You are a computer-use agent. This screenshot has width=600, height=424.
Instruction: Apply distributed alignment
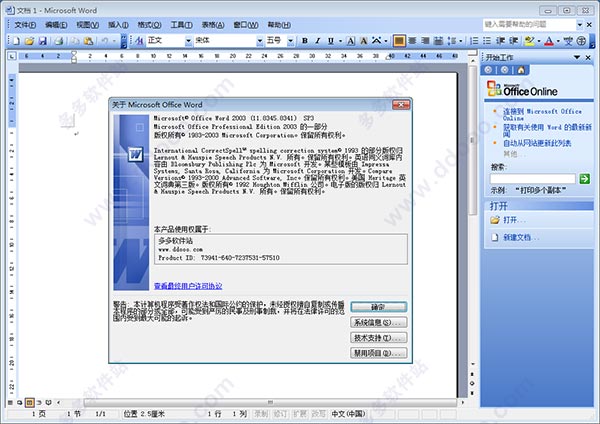point(439,41)
